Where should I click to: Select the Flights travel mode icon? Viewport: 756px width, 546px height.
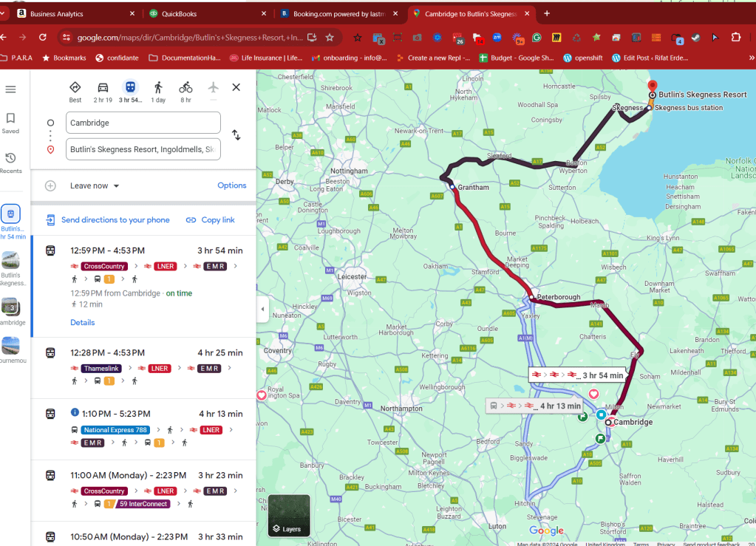213,88
